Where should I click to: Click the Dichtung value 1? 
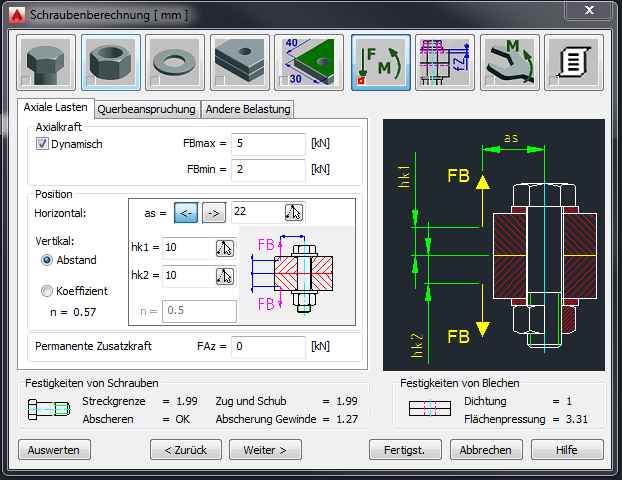coord(569,401)
